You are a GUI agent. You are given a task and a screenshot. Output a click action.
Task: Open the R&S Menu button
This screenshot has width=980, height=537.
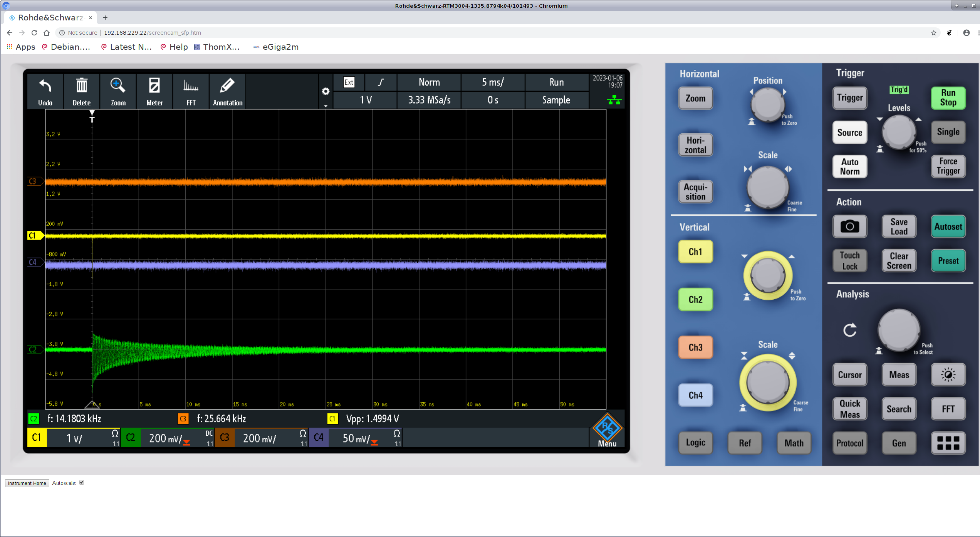pyautogui.click(x=607, y=430)
